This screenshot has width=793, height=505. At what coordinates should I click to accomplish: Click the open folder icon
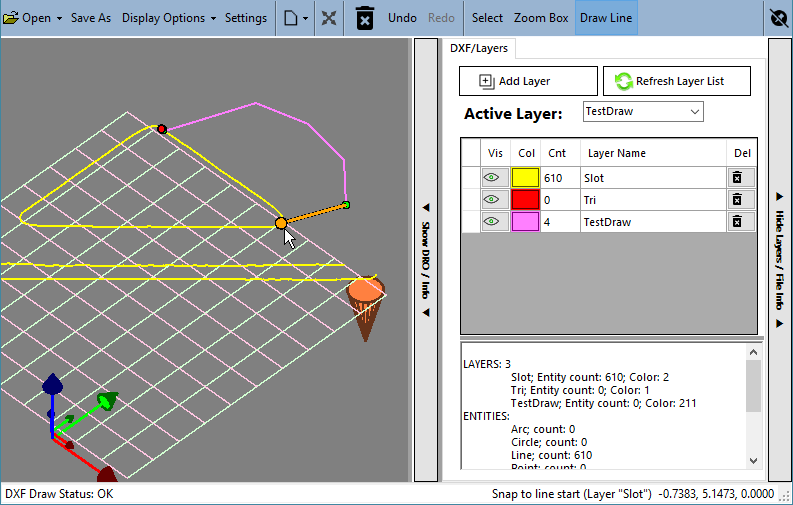coord(11,18)
